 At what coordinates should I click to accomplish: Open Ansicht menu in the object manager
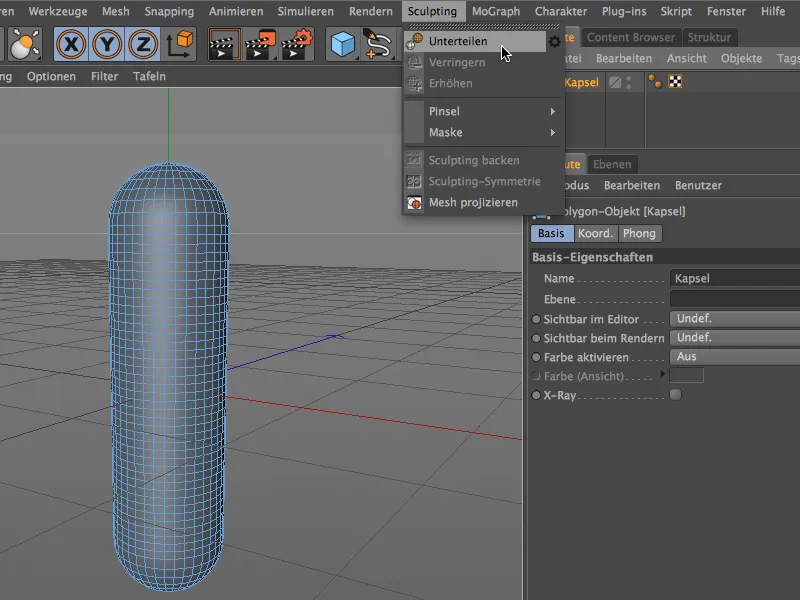point(686,59)
